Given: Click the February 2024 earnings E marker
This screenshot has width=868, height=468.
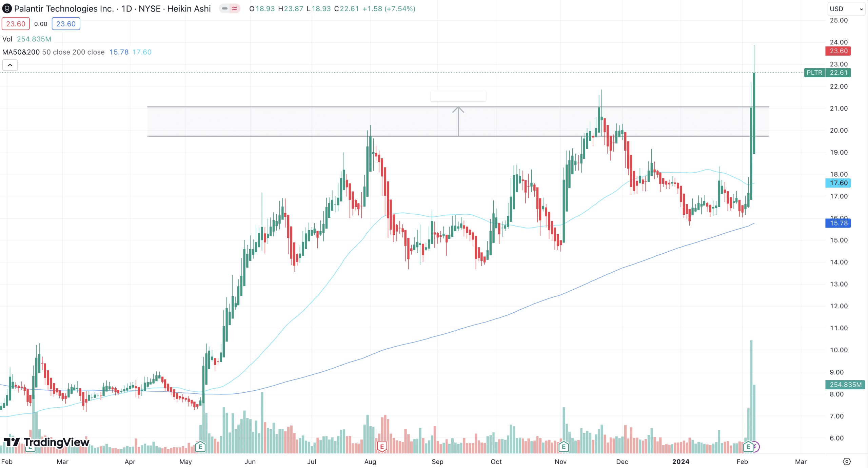Looking at the screenshot, I should coord(748,447).
